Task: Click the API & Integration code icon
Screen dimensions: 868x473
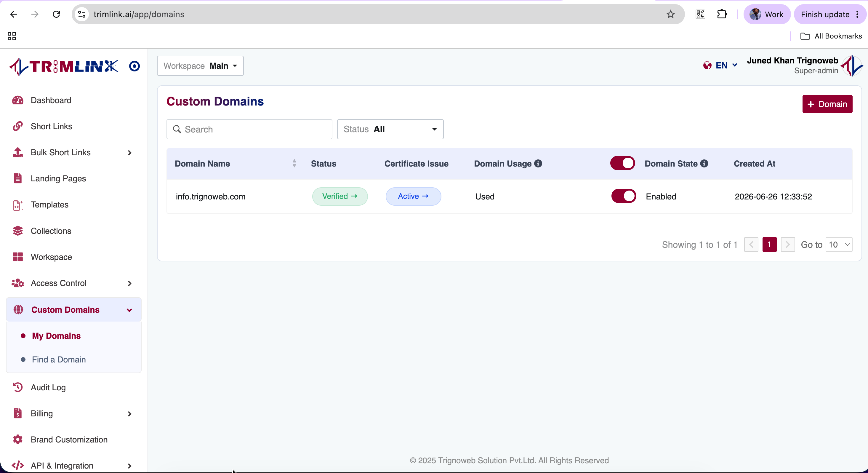Action: point(17,465)
